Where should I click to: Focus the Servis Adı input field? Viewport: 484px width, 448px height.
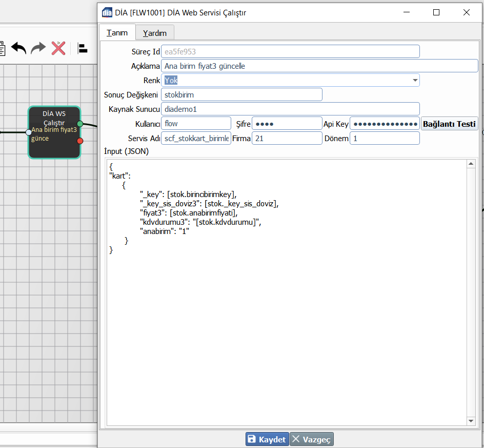[x=196, y=139]
